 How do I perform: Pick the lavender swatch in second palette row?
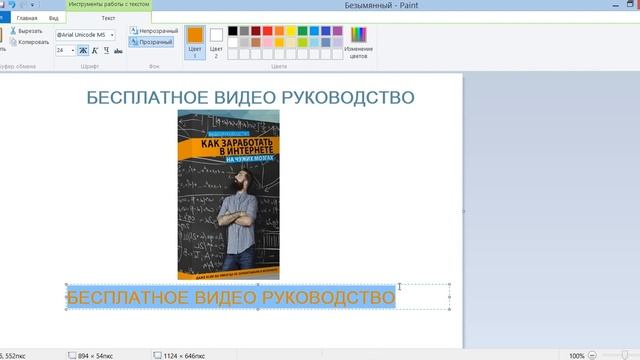(x=338, y=42)
